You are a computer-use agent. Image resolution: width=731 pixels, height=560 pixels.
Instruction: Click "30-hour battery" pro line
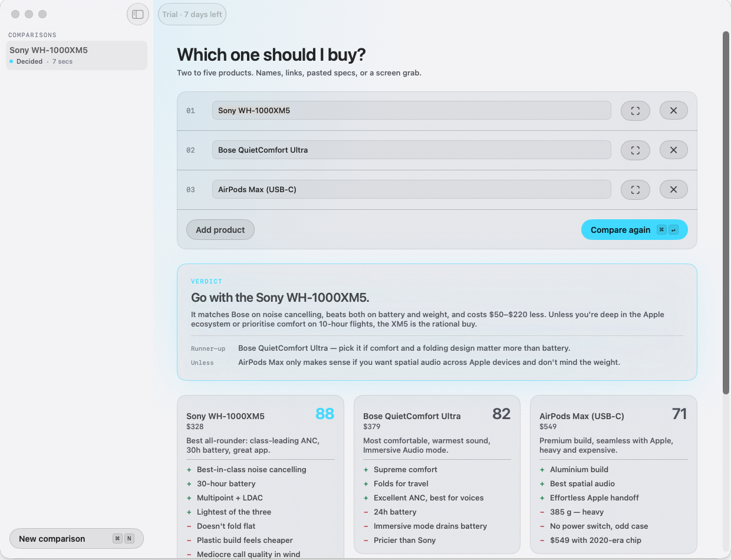coord(226,484)
